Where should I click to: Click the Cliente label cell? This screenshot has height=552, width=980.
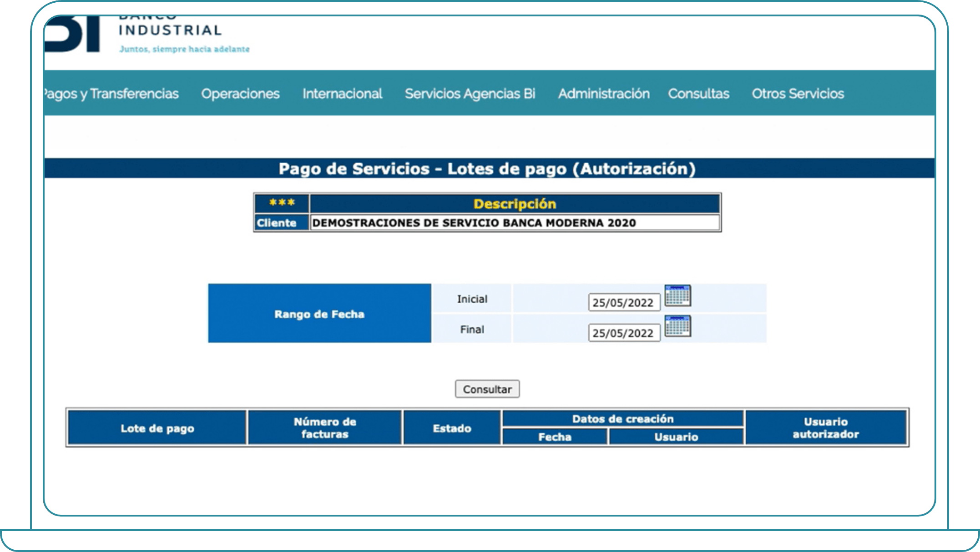point(282,223)
